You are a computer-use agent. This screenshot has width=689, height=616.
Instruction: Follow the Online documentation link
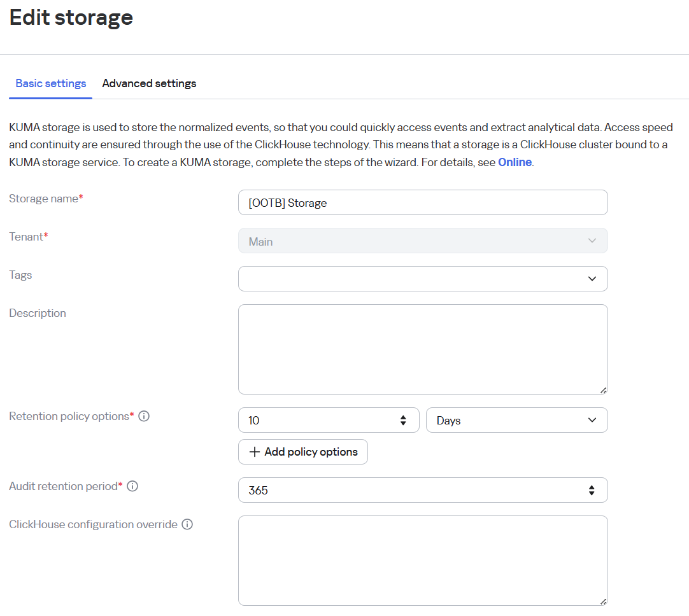(x=515, y=162)
